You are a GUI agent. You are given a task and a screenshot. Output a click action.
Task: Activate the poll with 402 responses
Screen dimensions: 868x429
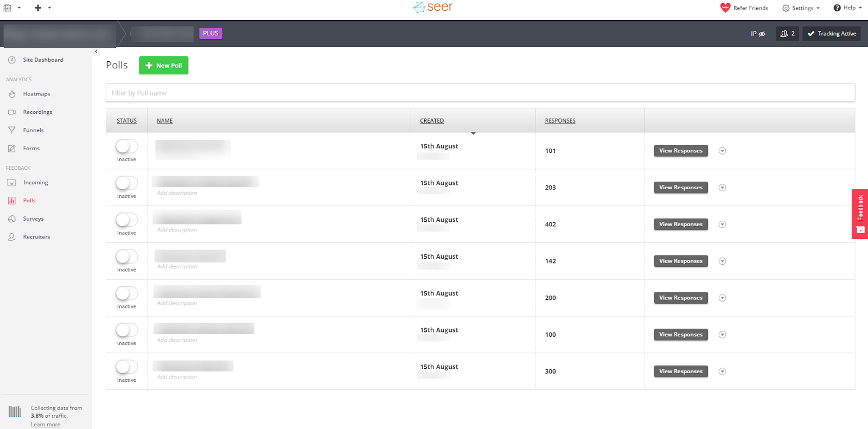pos(126,220)
